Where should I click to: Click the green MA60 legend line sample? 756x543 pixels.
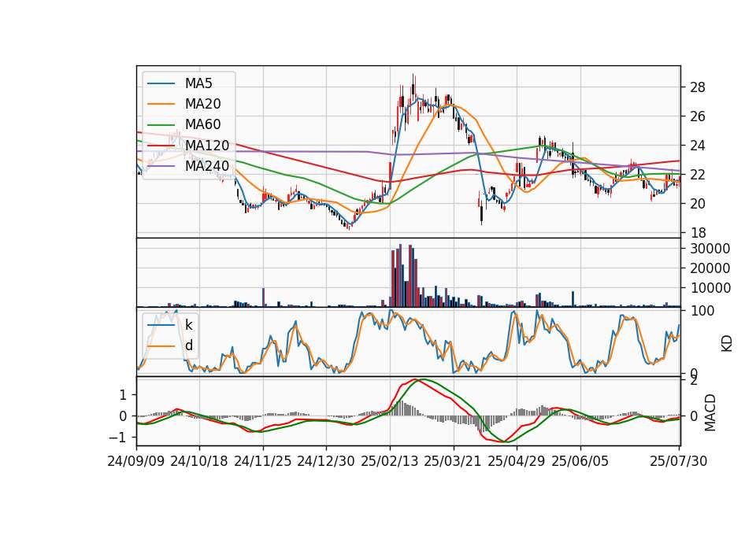161,125
